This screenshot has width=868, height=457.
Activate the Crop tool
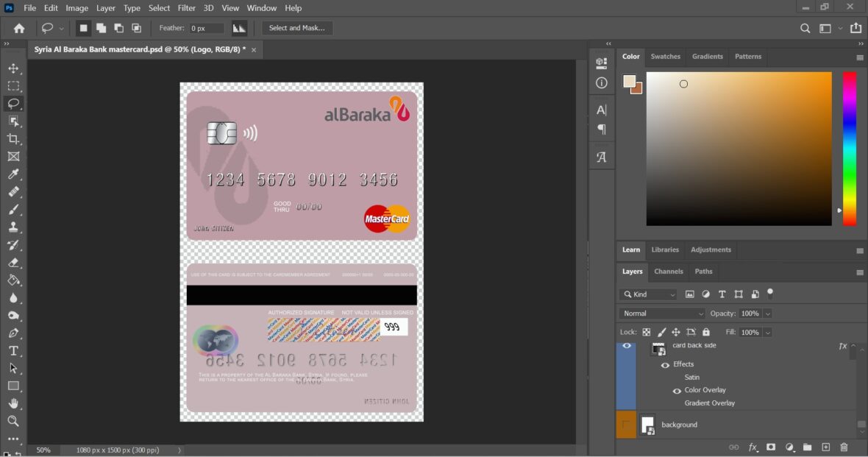14,139
